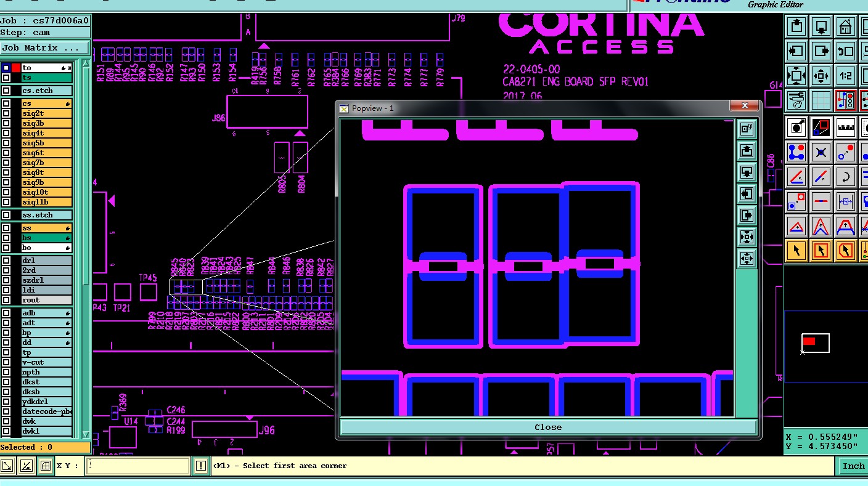The width and height of the screenshot is (868, 486).
Task: Select the copy square feature tool
Action: pyautogui.click(x=796, y=201)
